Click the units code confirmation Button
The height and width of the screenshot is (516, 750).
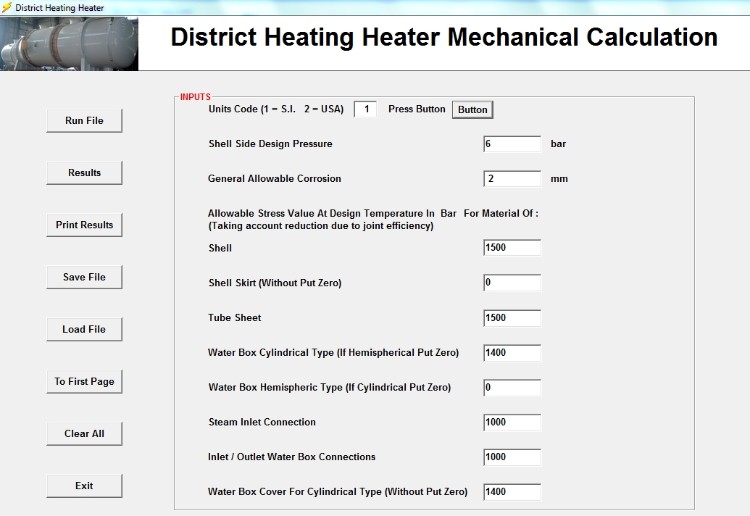(x=473, y=110)
